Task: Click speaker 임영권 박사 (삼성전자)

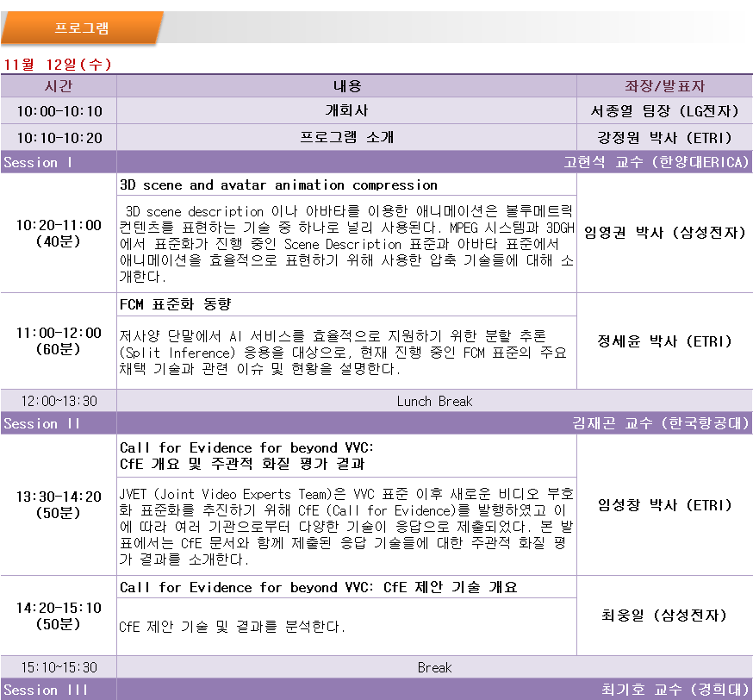Action: [664, 233]
